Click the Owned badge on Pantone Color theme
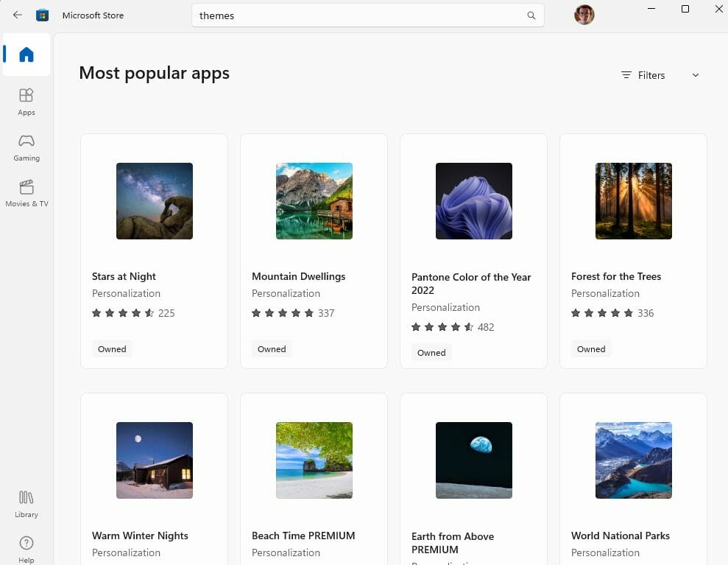The width and height of the screenshot is (728, 565). click(431, 352)
